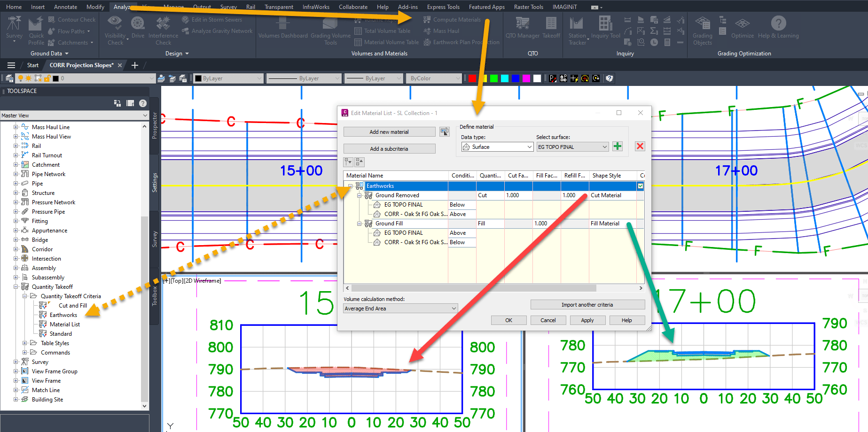The width and height of the screenshot is (868, 432).
Task: Select the Earthworks criteria in Toolspace tree
Action: [x=63, y=315]
